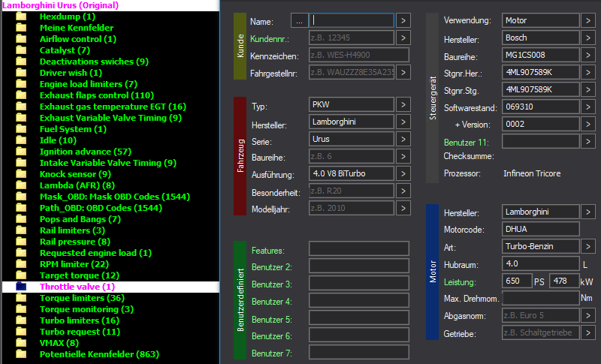Image resolution: width=601 pixels, height=364 pixels.
Task: Click the folder icon beside Lambda (AFR)
Action: tap(21, 185)
